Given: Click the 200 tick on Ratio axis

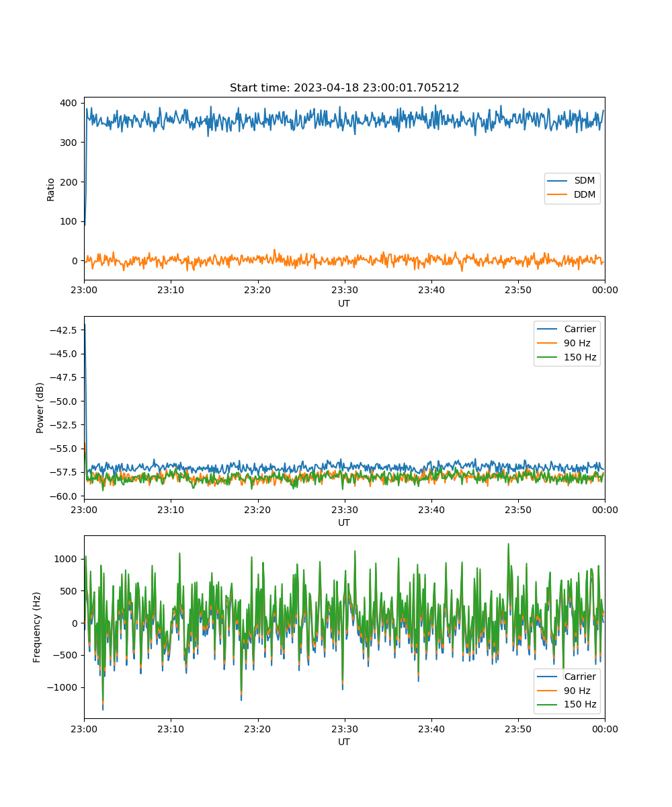Looking at the screenshot, I should [70, 182].
